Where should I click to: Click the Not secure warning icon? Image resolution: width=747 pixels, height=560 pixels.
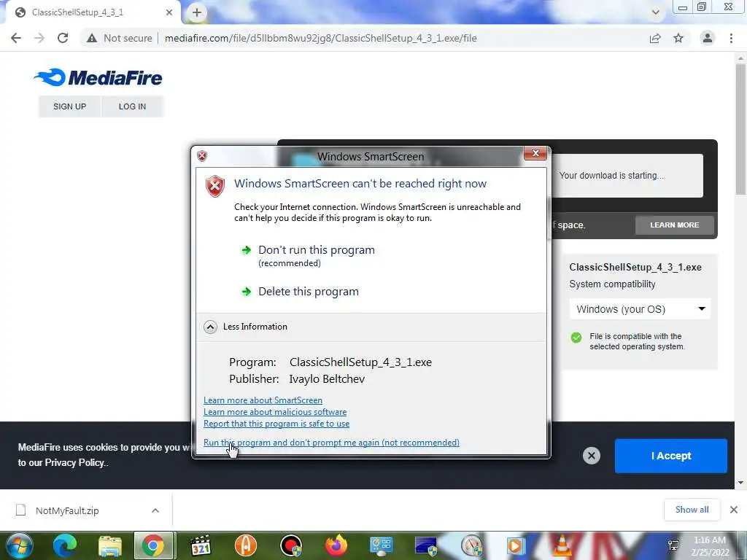[x=92, y=38]
